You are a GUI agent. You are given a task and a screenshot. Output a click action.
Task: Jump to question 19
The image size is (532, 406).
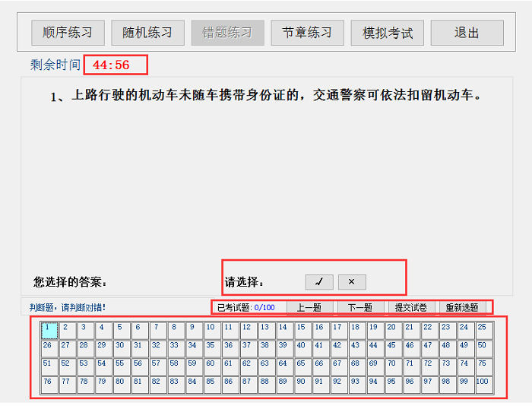[375, 331]
